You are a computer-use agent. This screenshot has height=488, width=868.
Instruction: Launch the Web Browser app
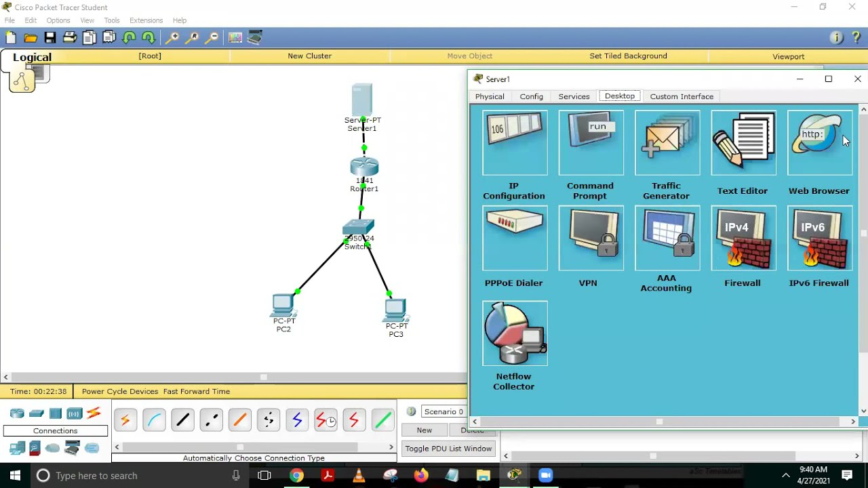click(820, 142)
